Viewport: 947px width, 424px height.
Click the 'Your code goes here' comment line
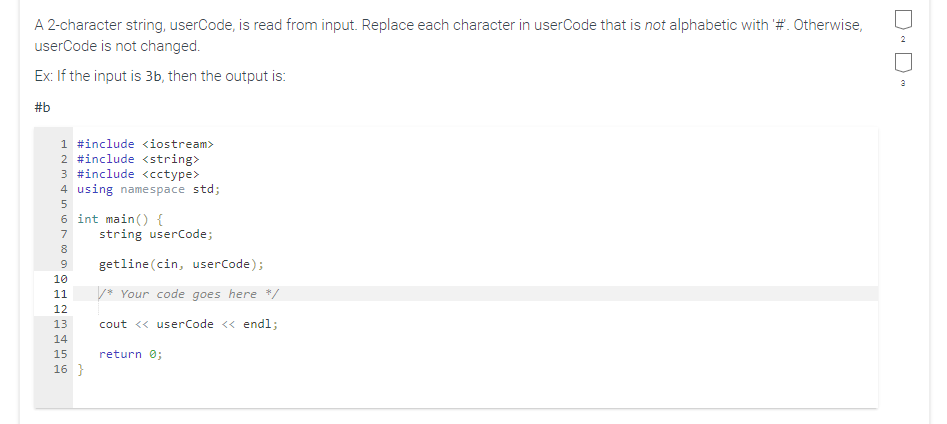188,294
